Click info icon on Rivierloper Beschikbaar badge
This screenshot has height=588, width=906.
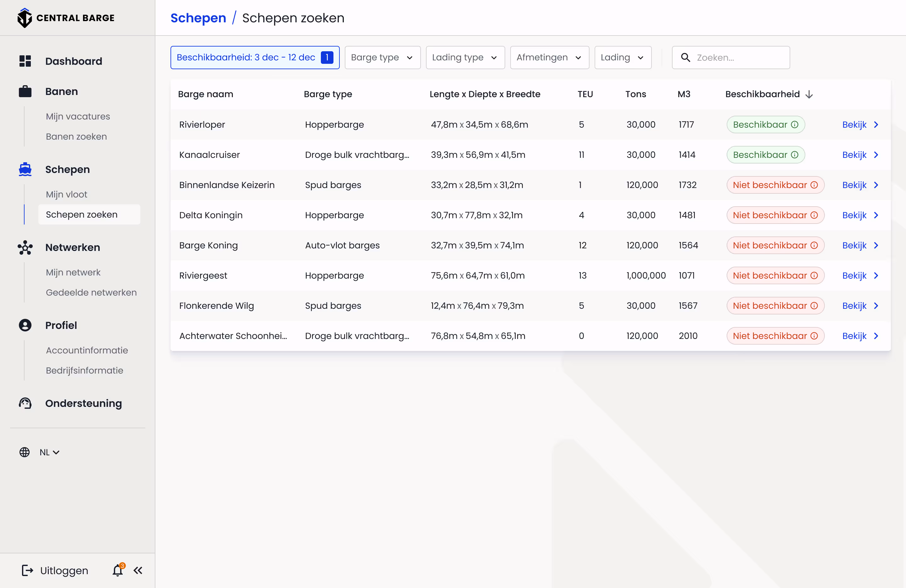coord(794,125)
